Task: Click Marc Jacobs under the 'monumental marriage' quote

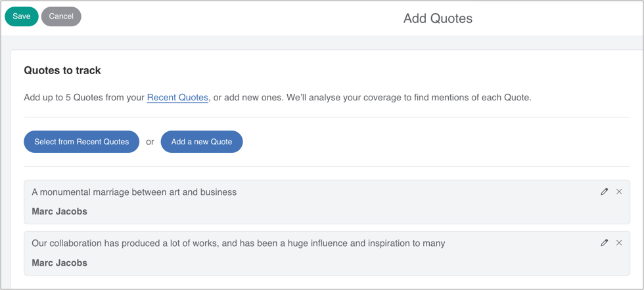Action: (x=59, y=211)
